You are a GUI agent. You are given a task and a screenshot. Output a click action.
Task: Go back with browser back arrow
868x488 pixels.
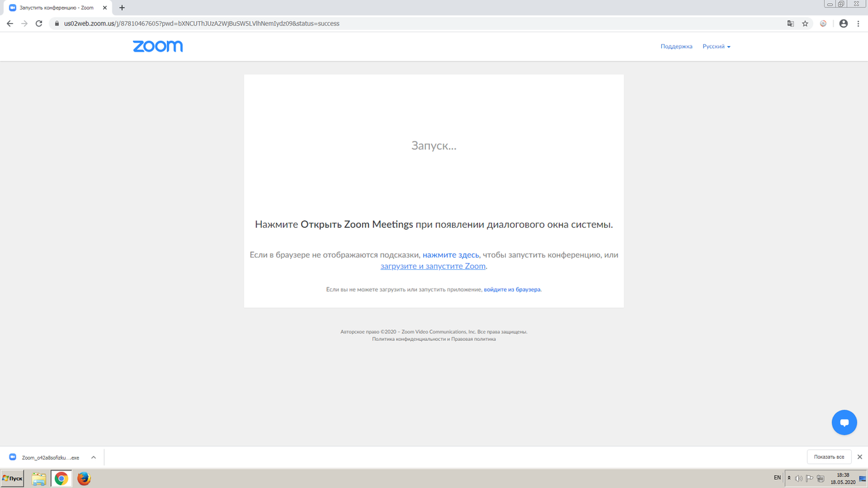pos(9,23)
